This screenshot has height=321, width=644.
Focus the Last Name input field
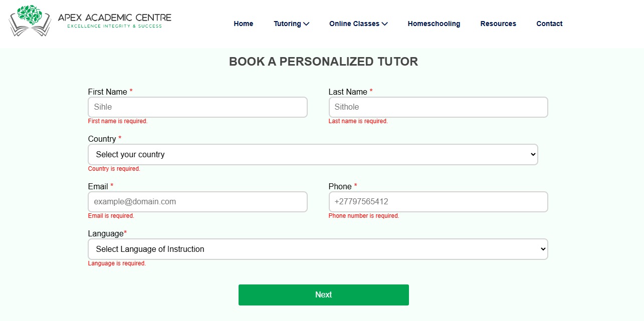438,107
